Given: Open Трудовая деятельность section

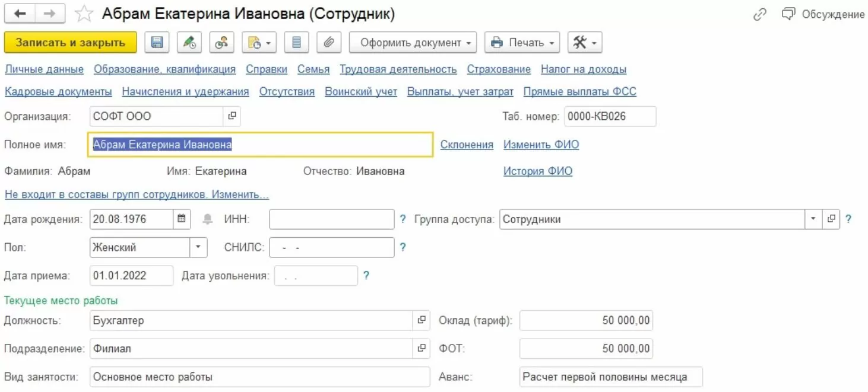Looking at the screenshot, I should click(x=398, y=69).
